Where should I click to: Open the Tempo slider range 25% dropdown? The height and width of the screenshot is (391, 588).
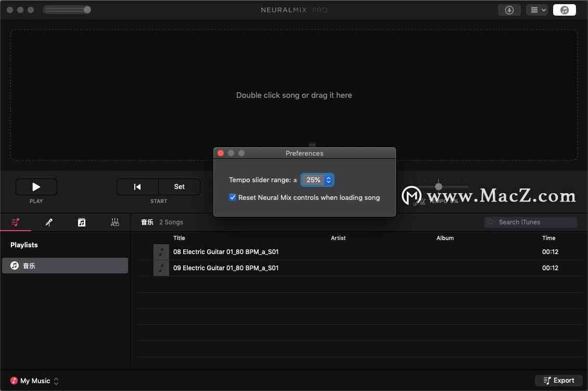pyautogui.click(x=317, y=180)
